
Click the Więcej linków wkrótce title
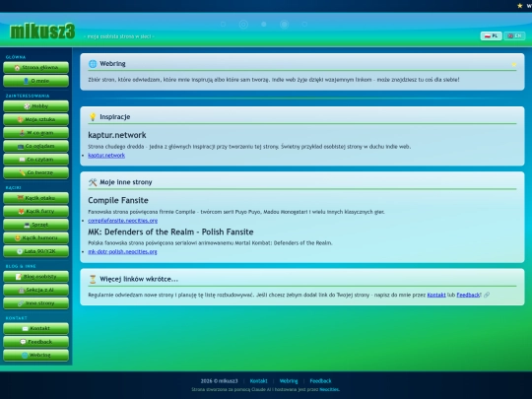139,279
